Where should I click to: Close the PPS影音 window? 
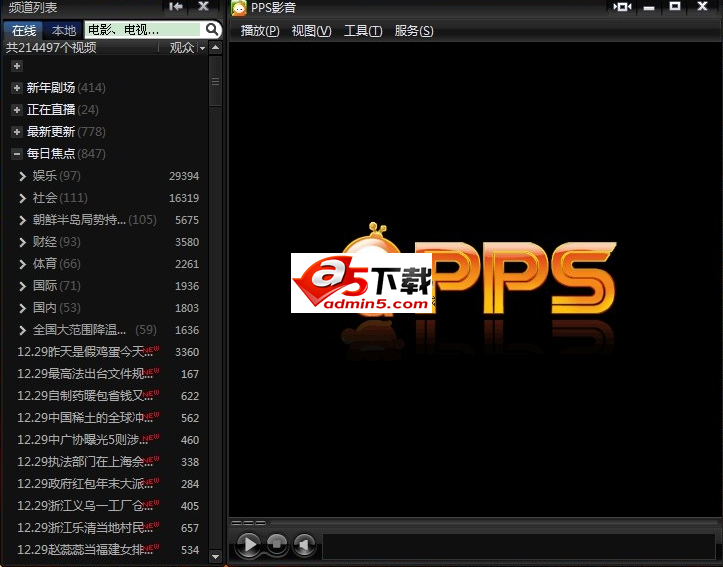click(702, 6)
